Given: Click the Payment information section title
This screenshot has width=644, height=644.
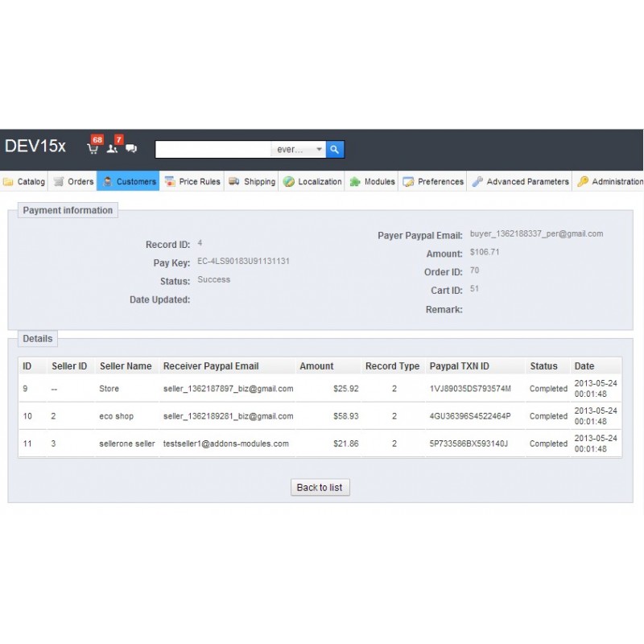Looking at the screenshot, I should tap(68, 210).
